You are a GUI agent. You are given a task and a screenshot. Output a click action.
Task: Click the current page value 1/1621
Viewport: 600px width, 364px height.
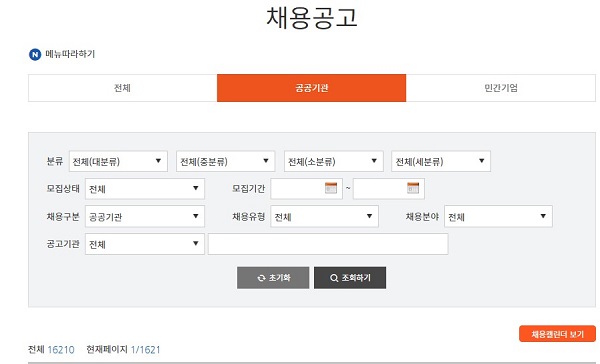tap(145, 349)
